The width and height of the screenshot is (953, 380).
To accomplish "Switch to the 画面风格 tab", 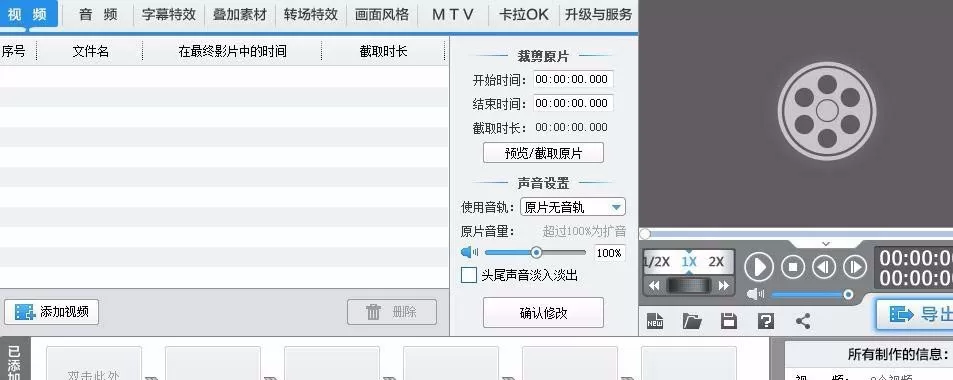I will [382, 15].
